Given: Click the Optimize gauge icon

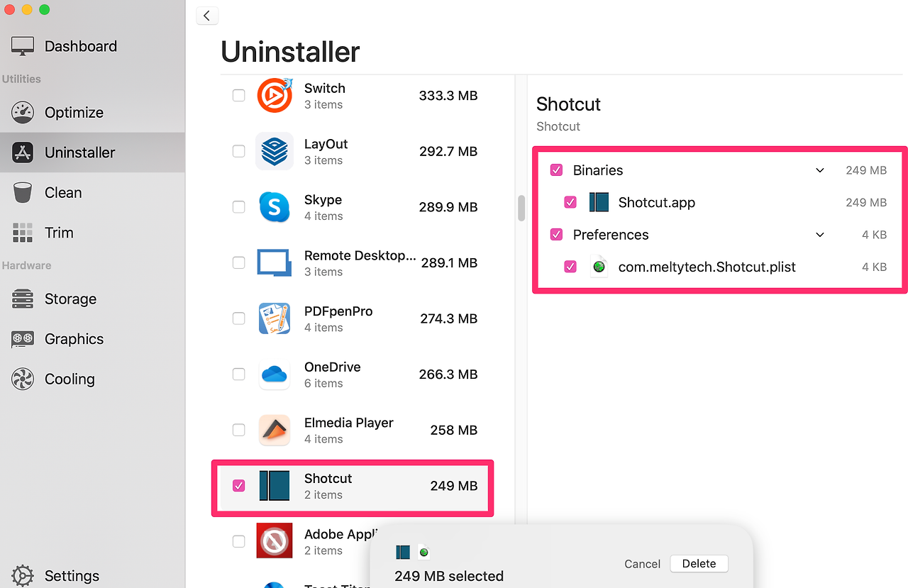Looking at the screenshot, I should [23, 112].
